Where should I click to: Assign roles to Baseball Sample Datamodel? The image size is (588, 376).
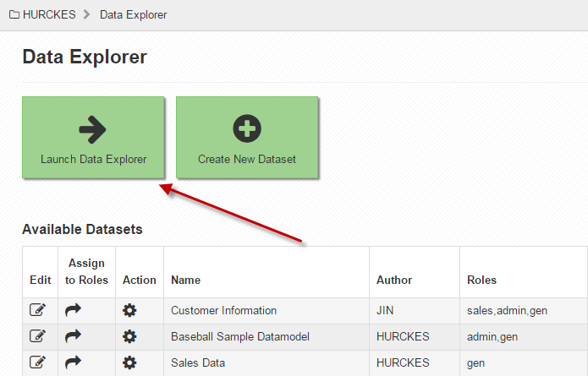pyautogui.click(x=73, y=336)
